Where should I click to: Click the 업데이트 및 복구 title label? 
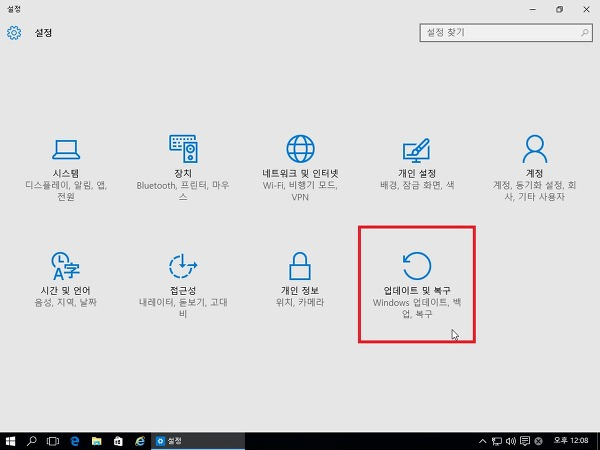[417, 290]
